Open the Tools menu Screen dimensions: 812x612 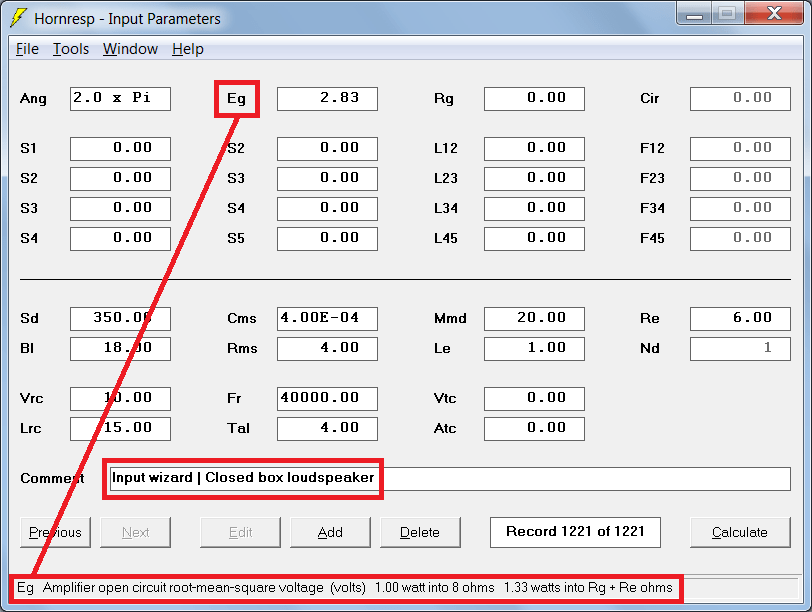click(x=71, y=49)
